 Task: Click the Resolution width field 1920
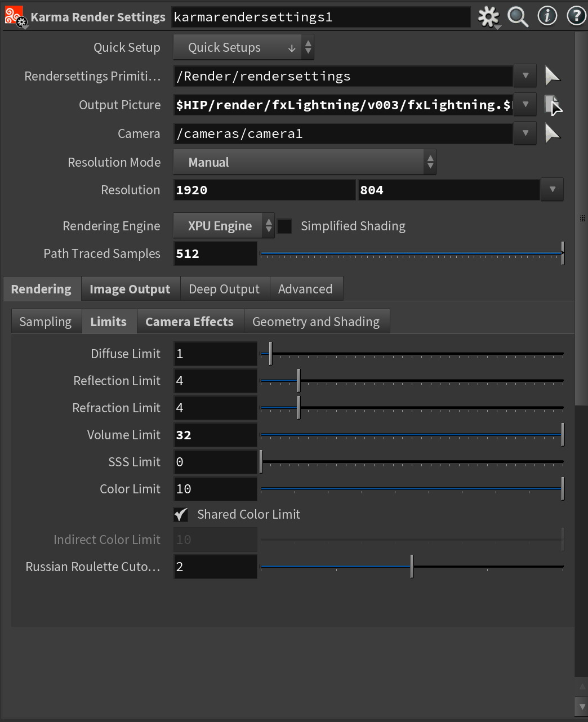point(265,190)
